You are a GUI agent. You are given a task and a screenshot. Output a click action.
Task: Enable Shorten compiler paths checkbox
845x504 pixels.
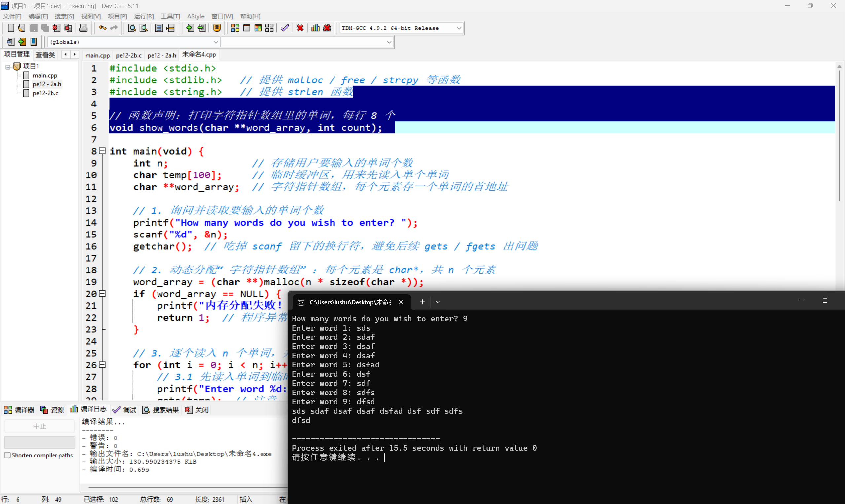7,455
